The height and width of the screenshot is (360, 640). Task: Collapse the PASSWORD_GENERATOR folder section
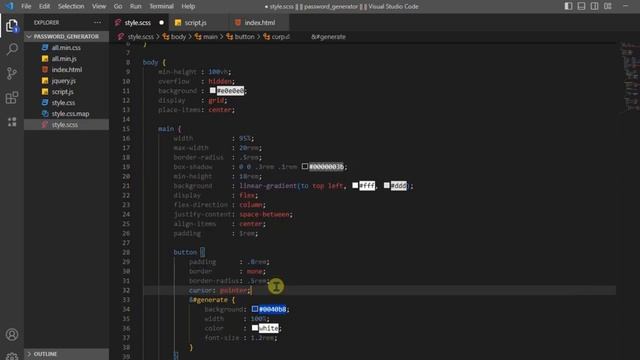tap(66, 36)
